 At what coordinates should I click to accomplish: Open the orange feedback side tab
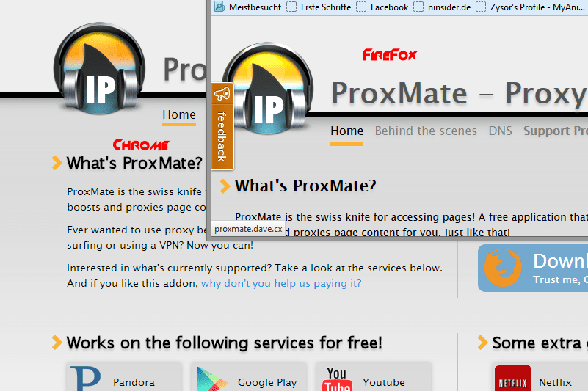pos(222,126)
